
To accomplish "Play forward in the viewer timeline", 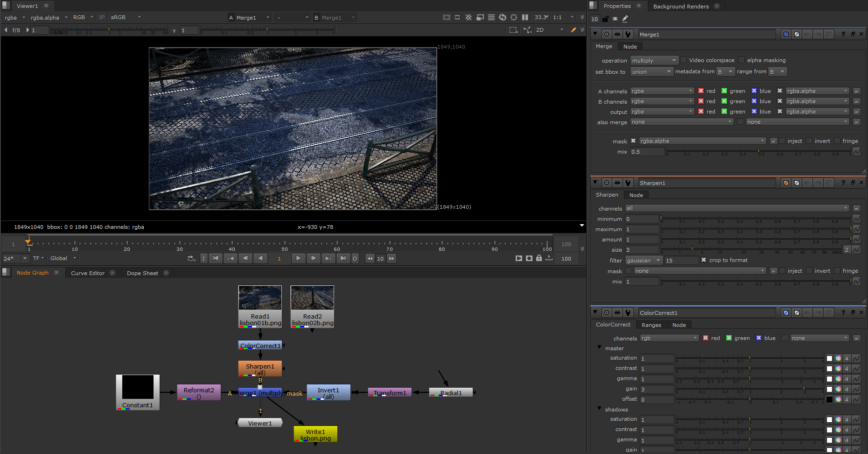I will click(298, 258).
